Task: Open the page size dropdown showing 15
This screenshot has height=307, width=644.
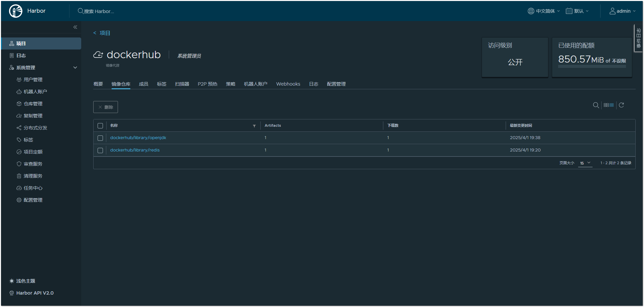Action: tap(585, 163)
